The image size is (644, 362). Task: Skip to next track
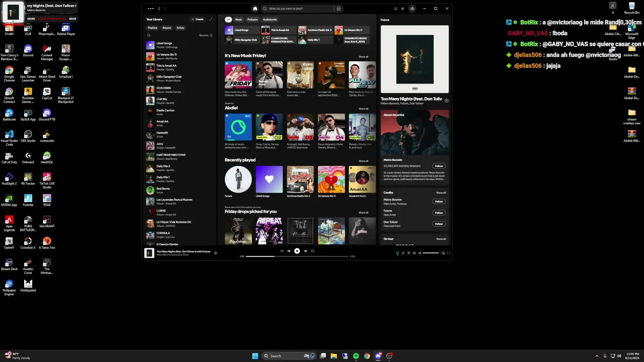pos(305,251)
